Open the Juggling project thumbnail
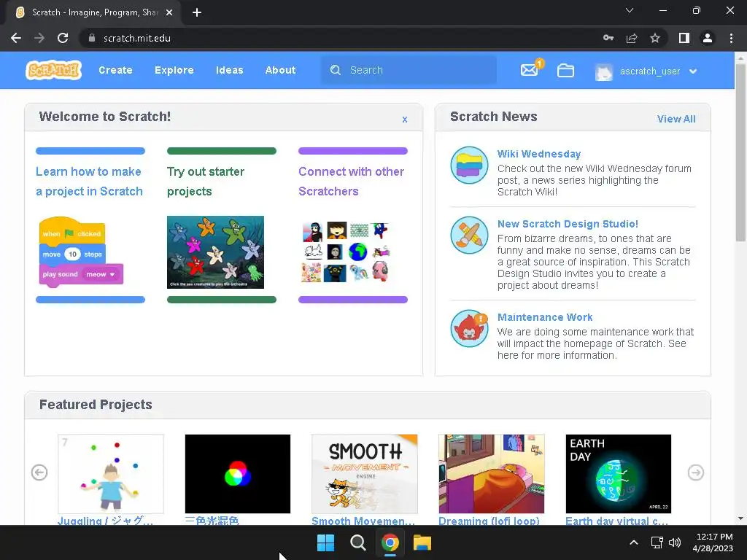The height and width of the screenshot is (560, 747). pos(111,474)
